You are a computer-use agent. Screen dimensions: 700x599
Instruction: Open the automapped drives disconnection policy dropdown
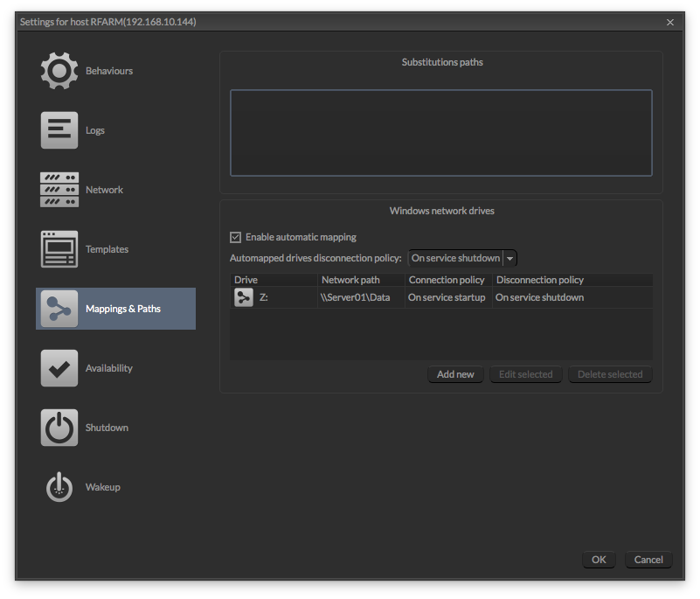click(x=461, y=257)
